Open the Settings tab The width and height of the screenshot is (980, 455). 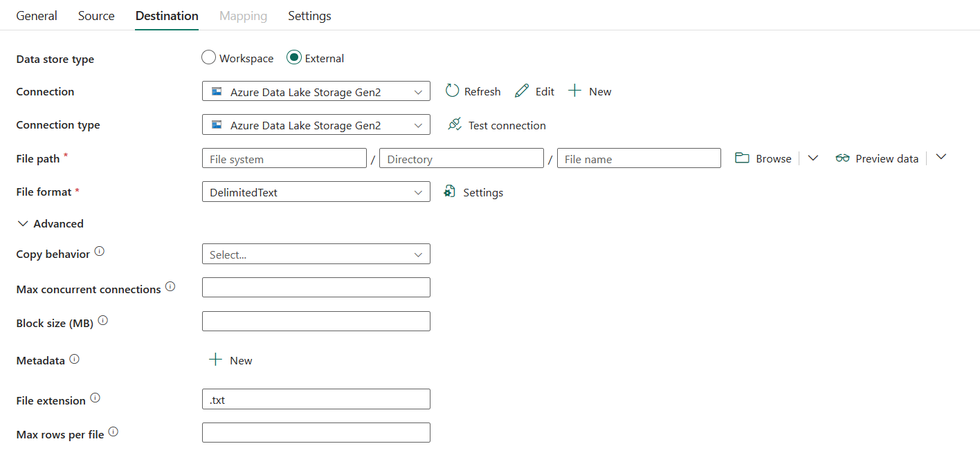pos(309,15)
